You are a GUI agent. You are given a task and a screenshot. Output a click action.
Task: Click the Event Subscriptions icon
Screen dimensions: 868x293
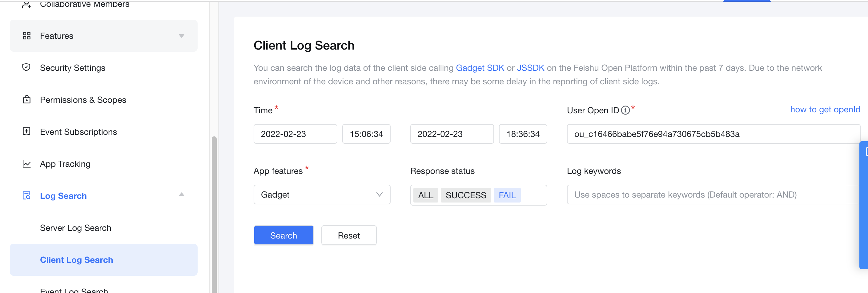26,131
